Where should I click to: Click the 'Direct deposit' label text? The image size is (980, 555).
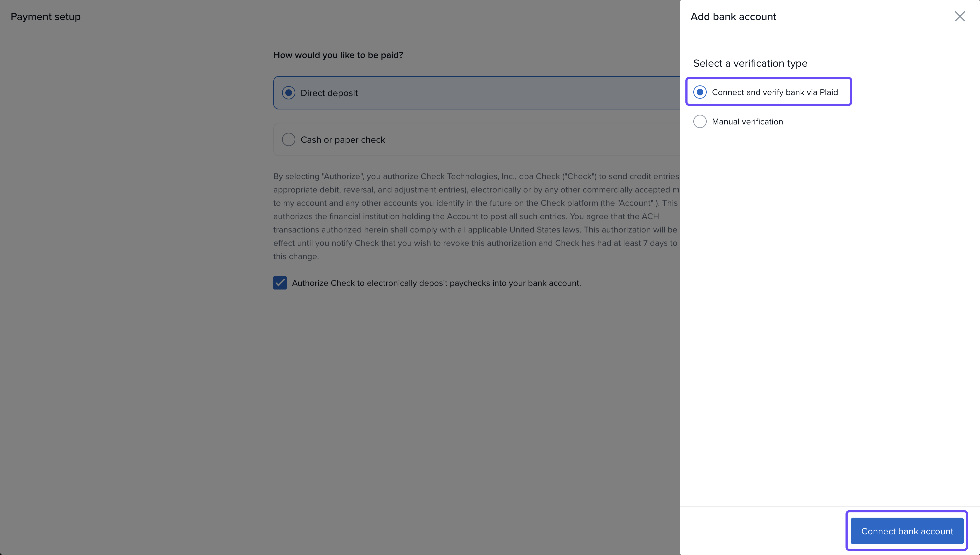pyautogui.click(x=329, y=93)
